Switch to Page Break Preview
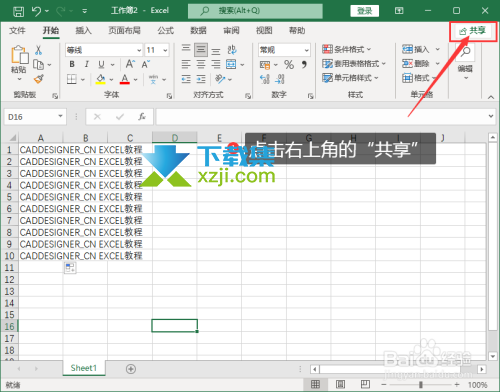 (365, 384)
